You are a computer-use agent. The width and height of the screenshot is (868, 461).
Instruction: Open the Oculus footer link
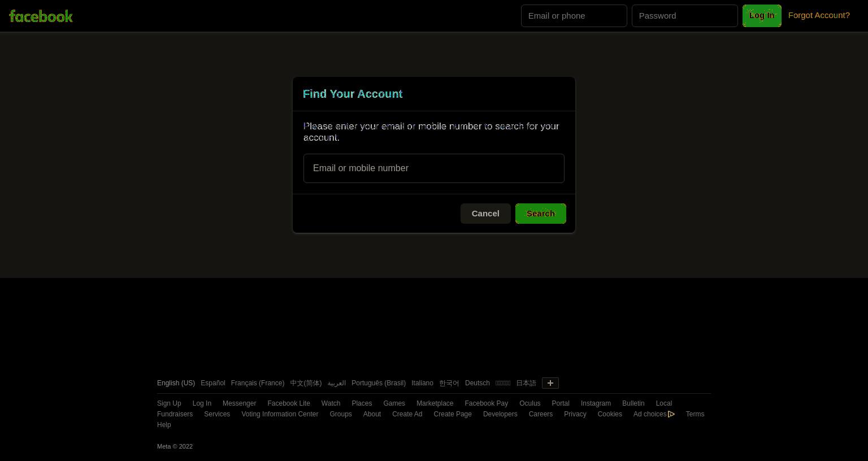coord(530,403)
